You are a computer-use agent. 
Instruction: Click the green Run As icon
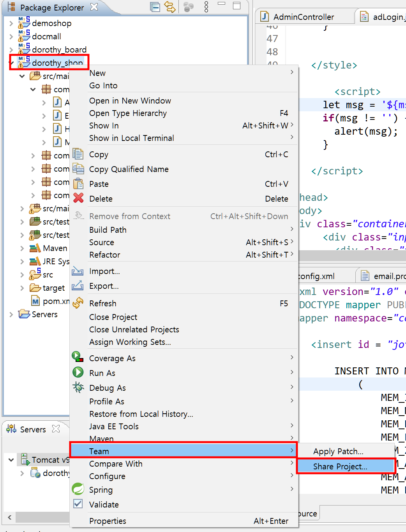pos(78,372)
